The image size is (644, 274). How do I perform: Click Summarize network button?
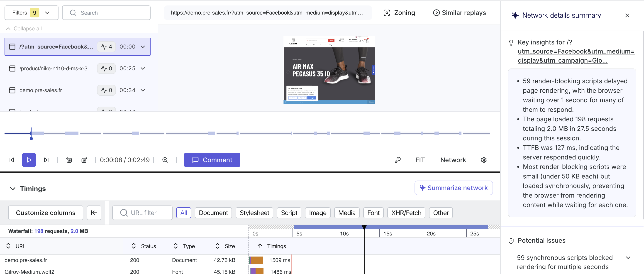click(x=454, y=188)
